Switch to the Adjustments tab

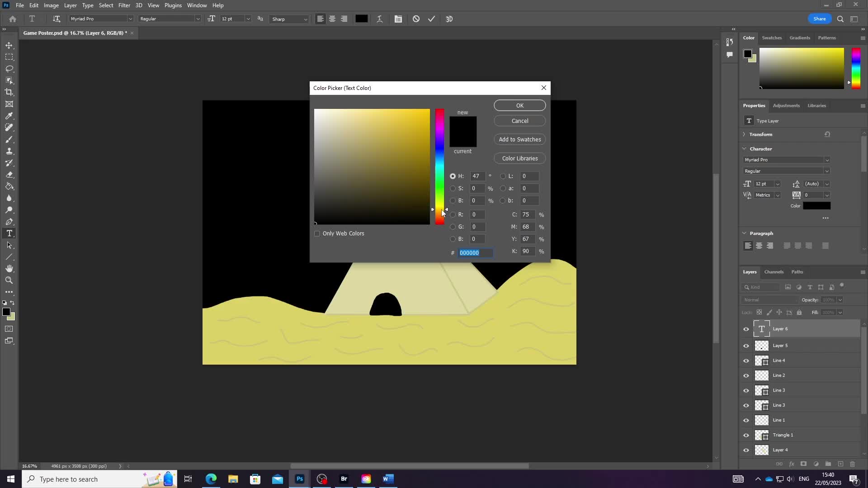786,106
